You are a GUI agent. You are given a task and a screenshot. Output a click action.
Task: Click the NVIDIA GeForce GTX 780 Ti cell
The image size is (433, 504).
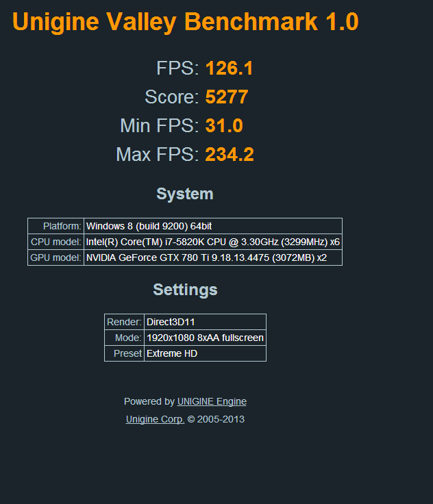click(213, 257)
